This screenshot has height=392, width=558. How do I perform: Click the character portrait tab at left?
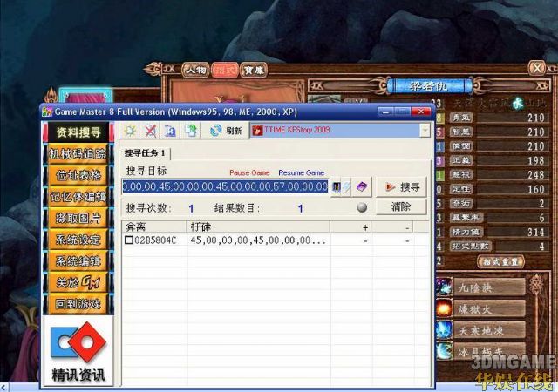[x=86, y=97]
